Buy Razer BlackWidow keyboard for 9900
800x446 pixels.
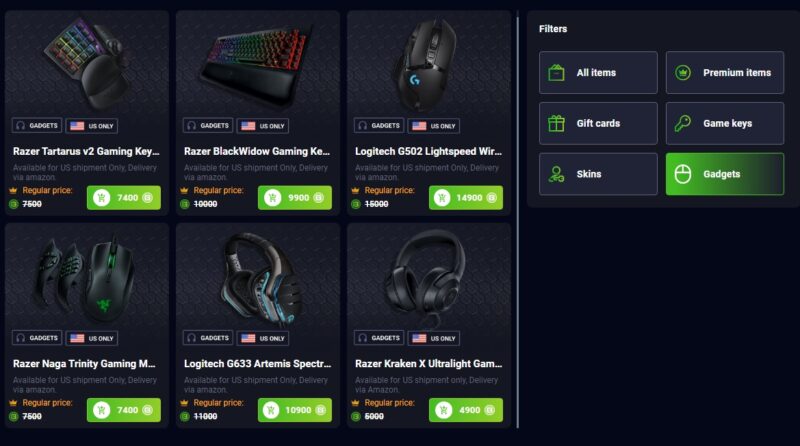294,197
